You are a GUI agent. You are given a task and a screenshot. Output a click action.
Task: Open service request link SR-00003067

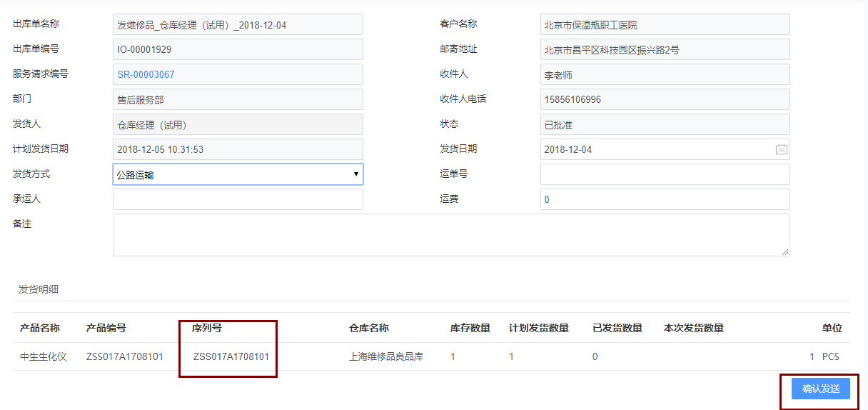146,74
